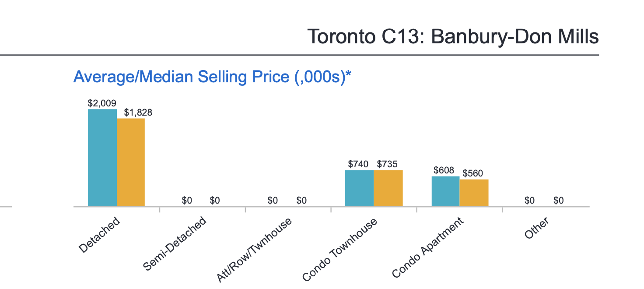Click the $1,828 value label
The height and width of the screenshot is (289, 644).
138,113
